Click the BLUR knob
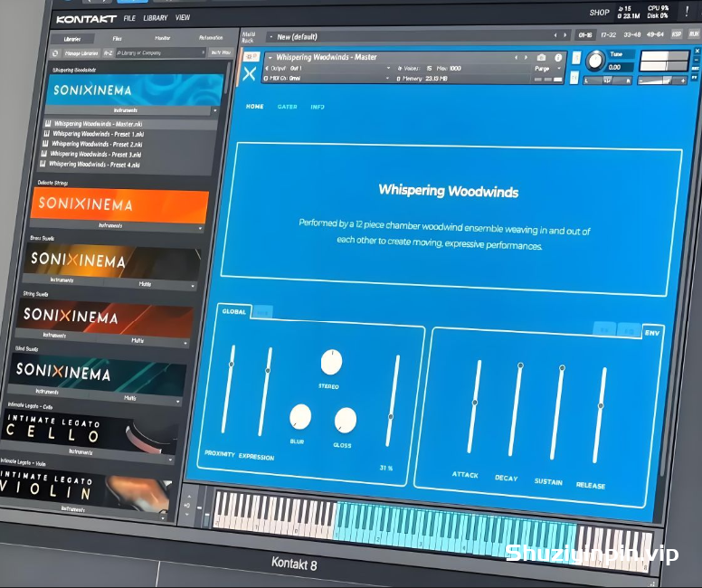 pos(300,416)
